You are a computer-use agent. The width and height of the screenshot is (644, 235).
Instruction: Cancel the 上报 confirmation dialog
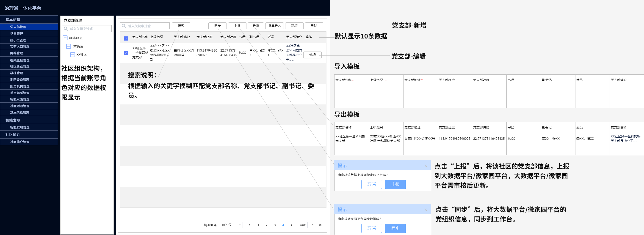(x=371, y=184)
